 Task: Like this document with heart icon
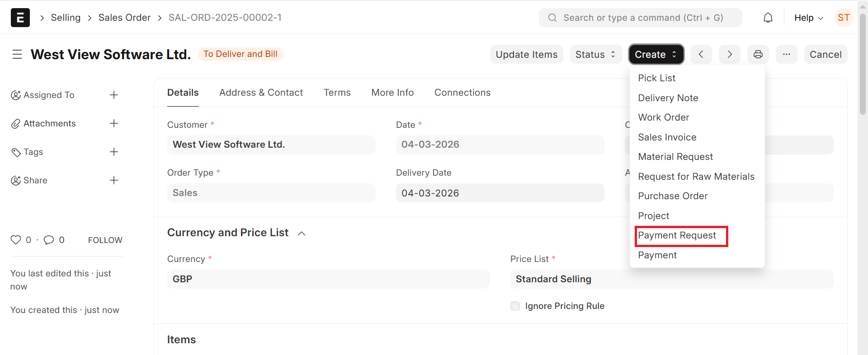click(x=16, y=240)
